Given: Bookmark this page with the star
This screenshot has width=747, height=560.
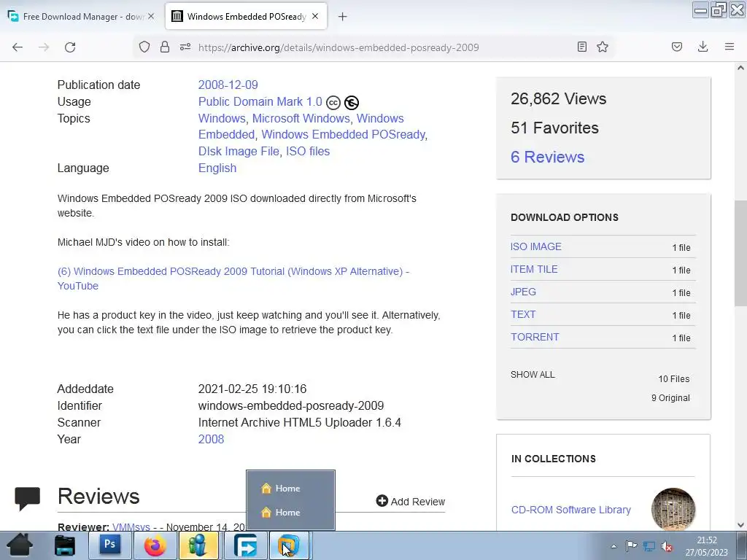Looking at the screenshot, I should point(603,47).
